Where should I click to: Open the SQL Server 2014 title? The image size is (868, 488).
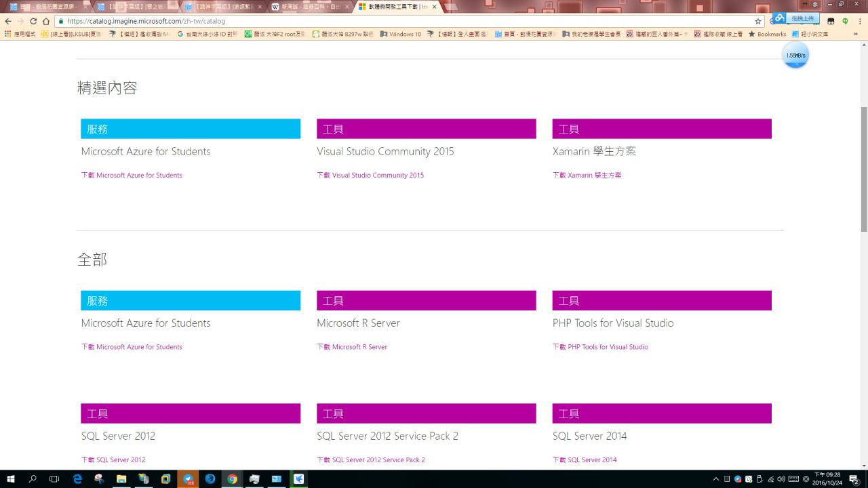tap(589, 436)
